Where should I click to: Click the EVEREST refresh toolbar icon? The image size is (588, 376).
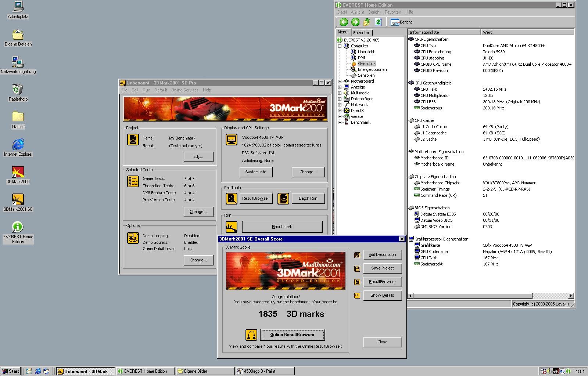tap(379, 22)
